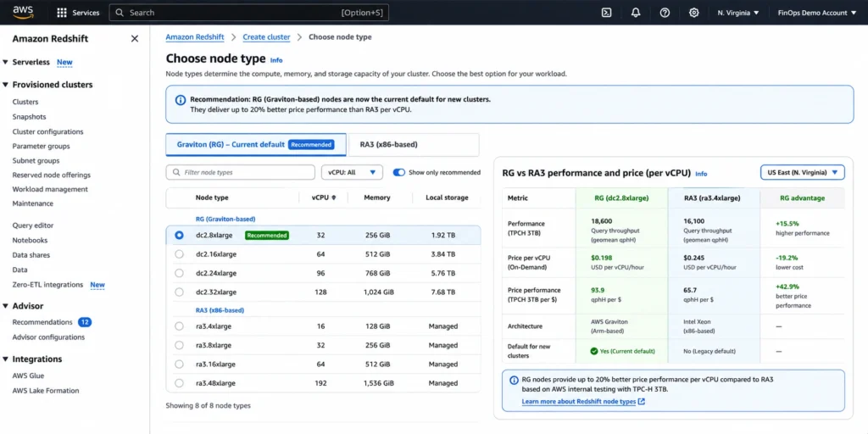Go to the Amazon Redshift breadcrumb link

pyautogui.click(x=195, y=37)
